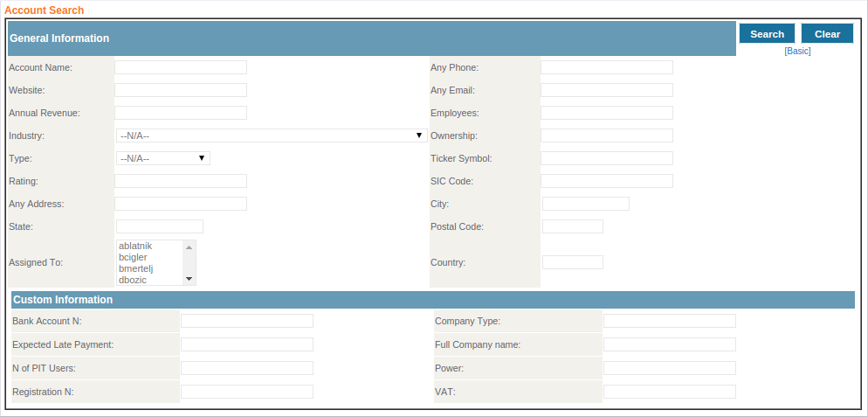Screen dimensions: 868x417
Task: Click into the Website text field
Action: [x=181, y=90]
